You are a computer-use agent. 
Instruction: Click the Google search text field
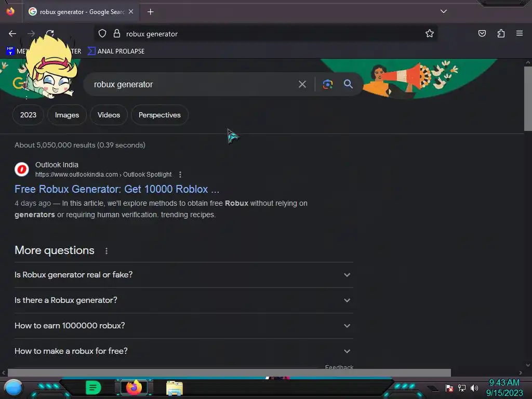point(193,84)
